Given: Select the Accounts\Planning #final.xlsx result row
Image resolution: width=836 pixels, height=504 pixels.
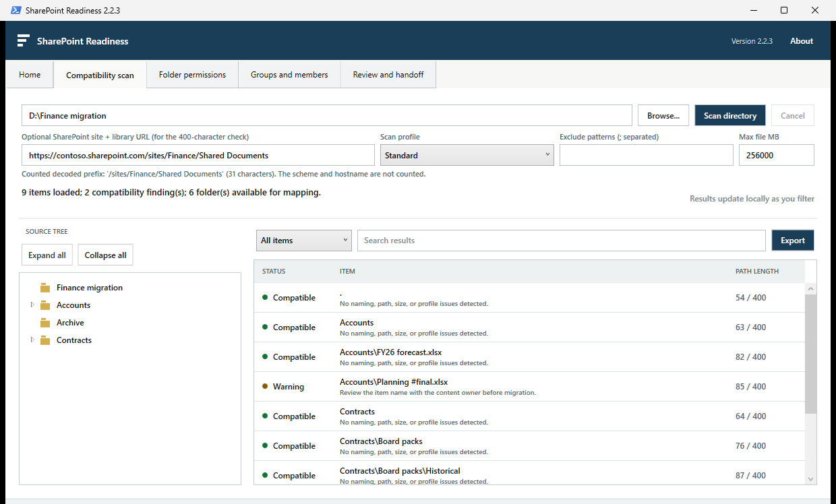Looking at the screenshot, I should point(529,387).
